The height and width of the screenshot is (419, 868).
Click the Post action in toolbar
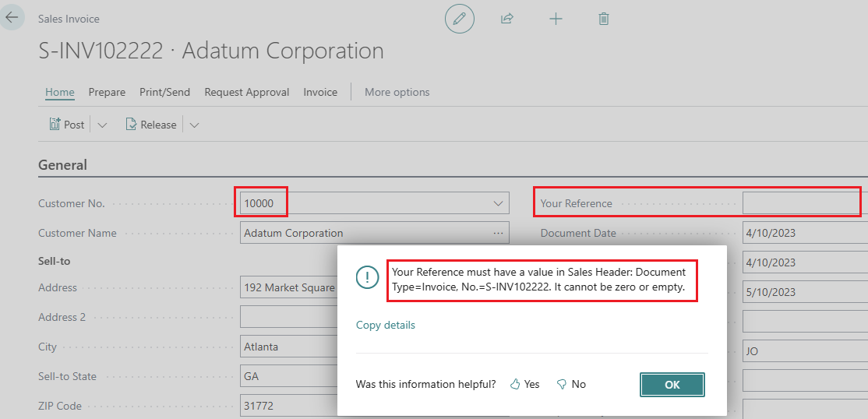pyautogui.click(x=67, y=125)
